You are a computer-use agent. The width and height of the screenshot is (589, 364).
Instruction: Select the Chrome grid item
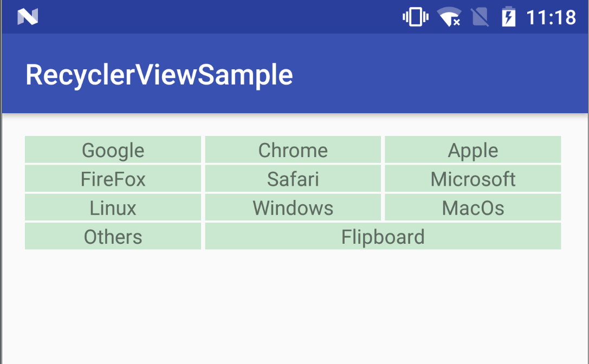[293, 150]
